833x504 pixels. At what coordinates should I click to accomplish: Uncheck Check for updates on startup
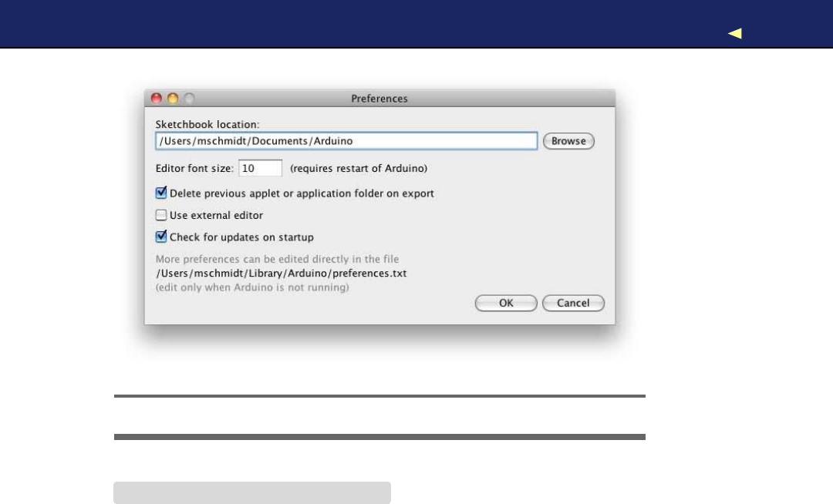pyautogui.click(x=161, y=237)
